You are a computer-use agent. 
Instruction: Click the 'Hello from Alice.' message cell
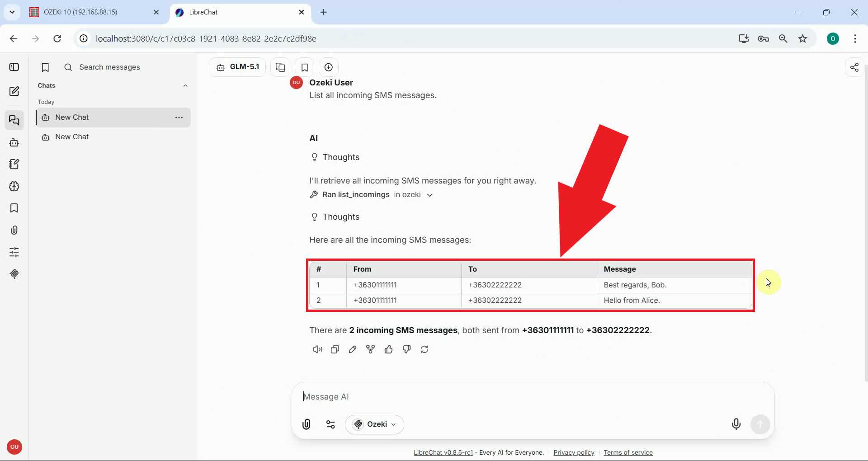pyautogui.click(x=675, y=301)
